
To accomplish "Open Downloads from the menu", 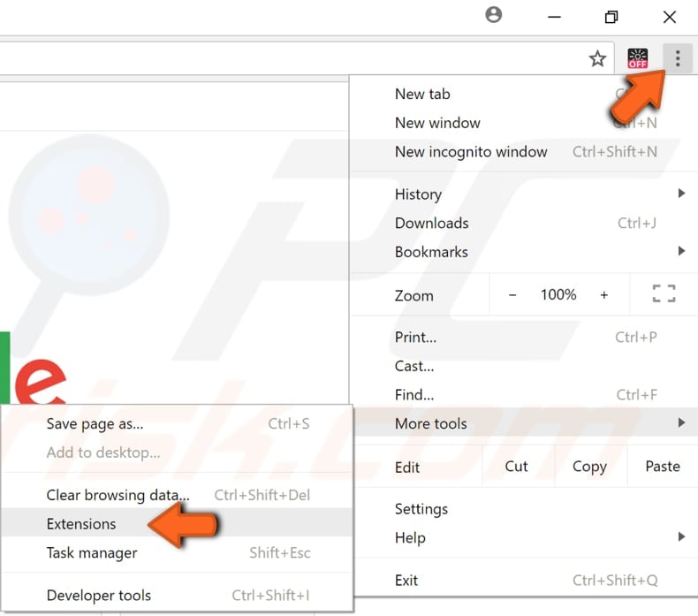I will pos(523,223).
